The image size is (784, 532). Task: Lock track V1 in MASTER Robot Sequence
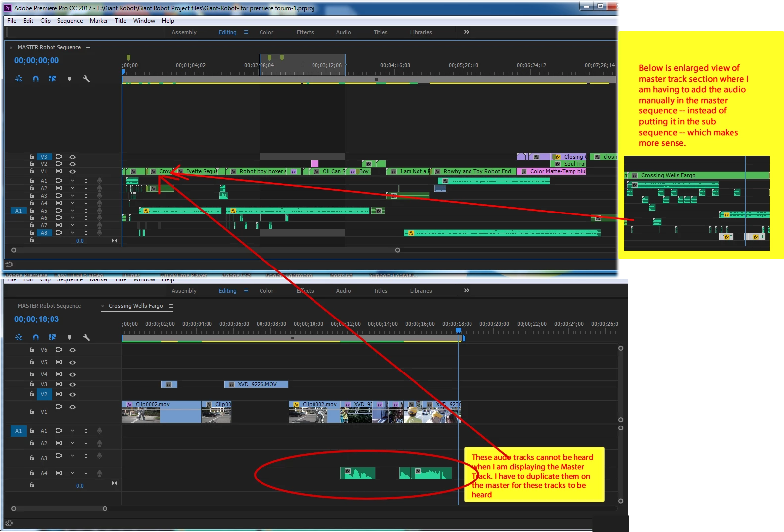[x=32, y=171]
